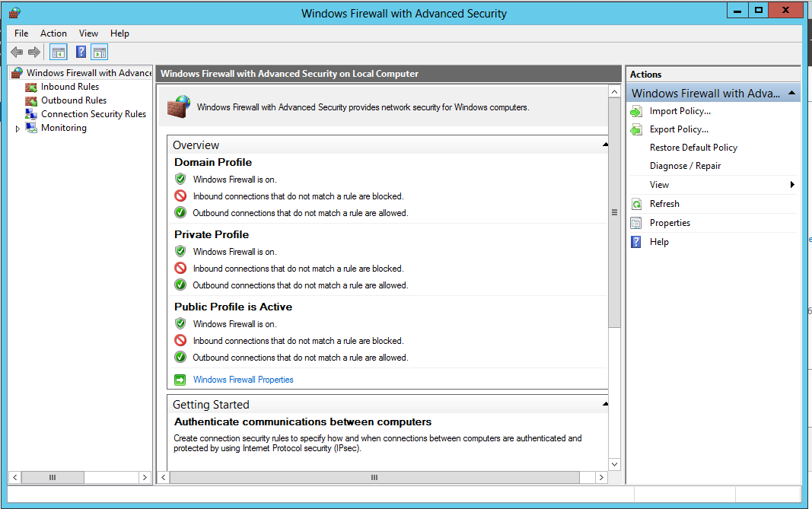Click the Private Profile blocked inbound icon

[x=180, y=269]
